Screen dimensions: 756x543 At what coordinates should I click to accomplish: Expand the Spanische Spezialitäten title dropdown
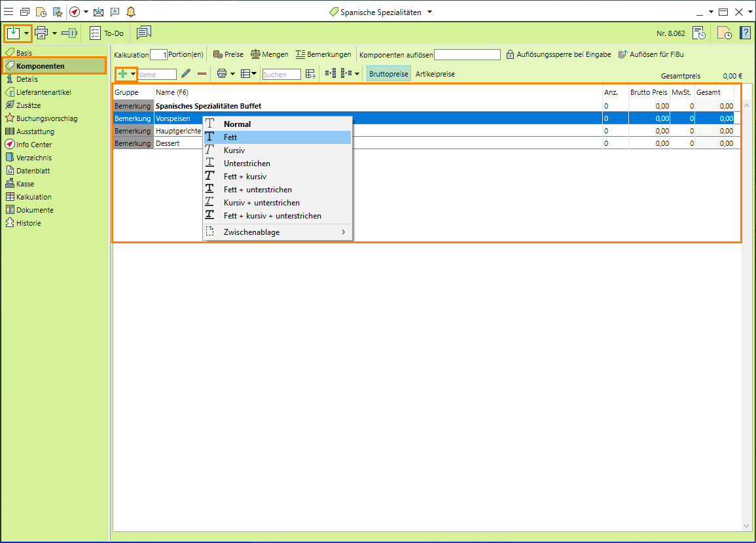click(429, 12)
